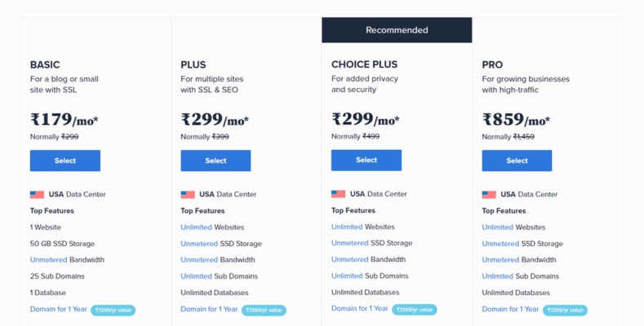Click Unmetered SSD Storage link in CHOICE PLUS
The width and height of the screenshot is (644, 326).
point(349,243)
